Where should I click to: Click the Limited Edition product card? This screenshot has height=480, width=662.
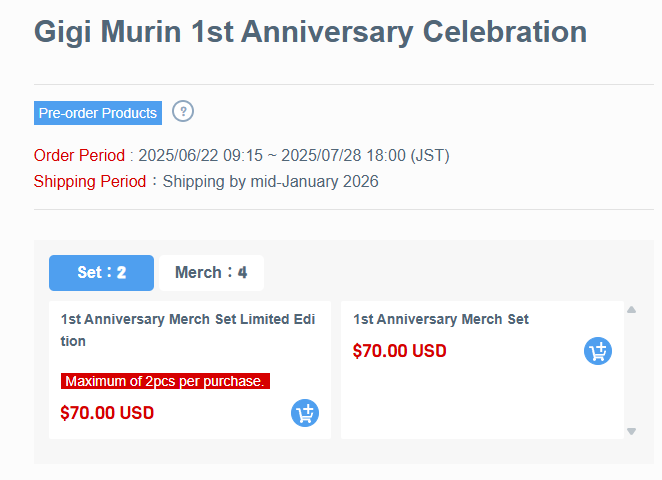190,370
